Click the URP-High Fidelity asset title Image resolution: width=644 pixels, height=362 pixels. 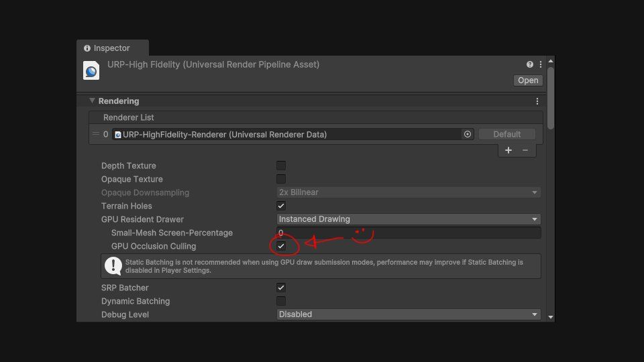[x=213, y=64]
